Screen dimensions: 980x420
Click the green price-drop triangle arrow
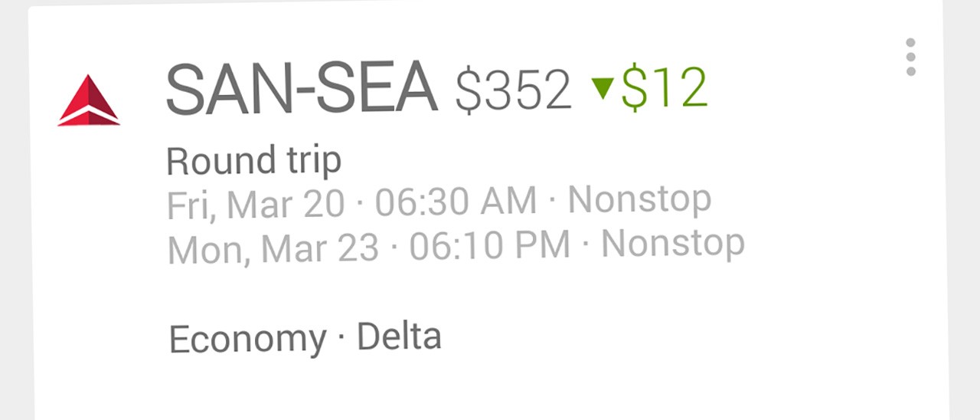pyautogui.click(x=603, y=89)
